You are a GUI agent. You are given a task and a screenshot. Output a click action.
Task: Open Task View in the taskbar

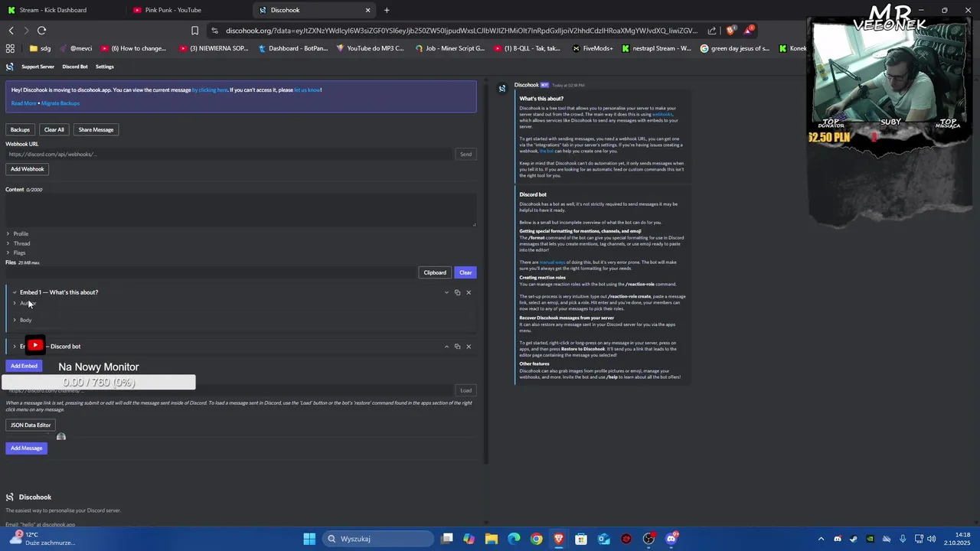pos(447,539)
